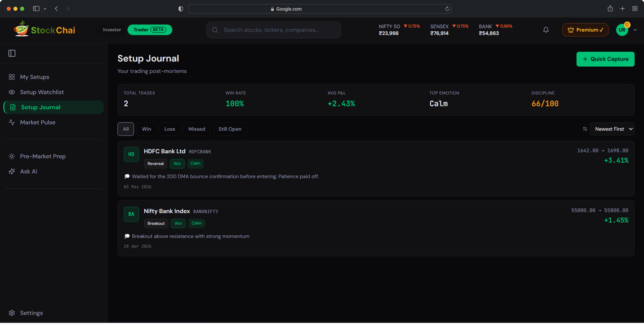
Task: Click the Market Pulse activity icon
Action: [x=12, y=122]
